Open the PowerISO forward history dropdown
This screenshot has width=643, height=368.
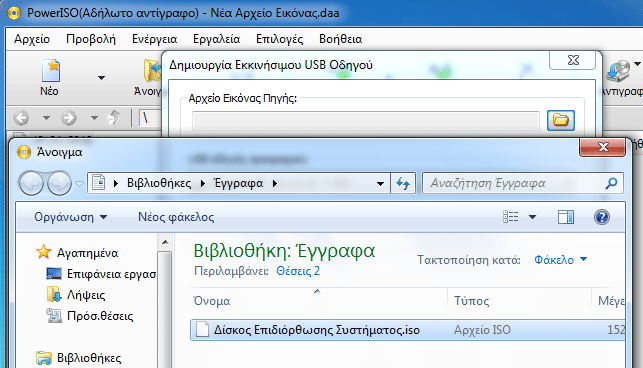point(94,118)
